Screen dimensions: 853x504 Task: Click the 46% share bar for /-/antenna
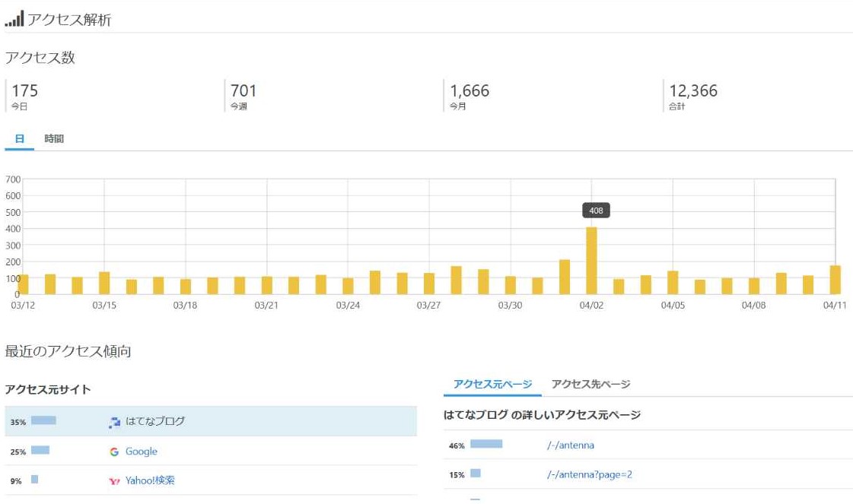(x=486, y=444)
